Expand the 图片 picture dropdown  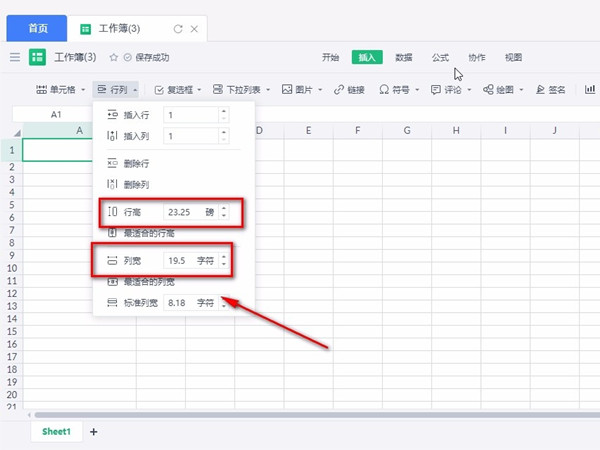(302, 90)
